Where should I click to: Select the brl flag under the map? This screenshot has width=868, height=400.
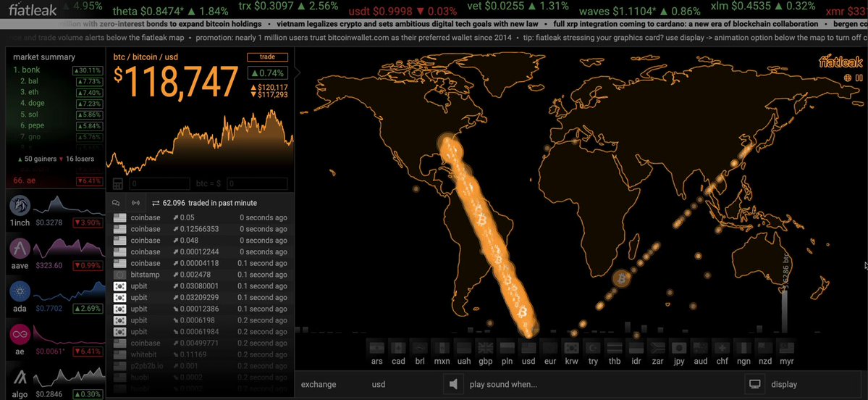tap(420, 348)
